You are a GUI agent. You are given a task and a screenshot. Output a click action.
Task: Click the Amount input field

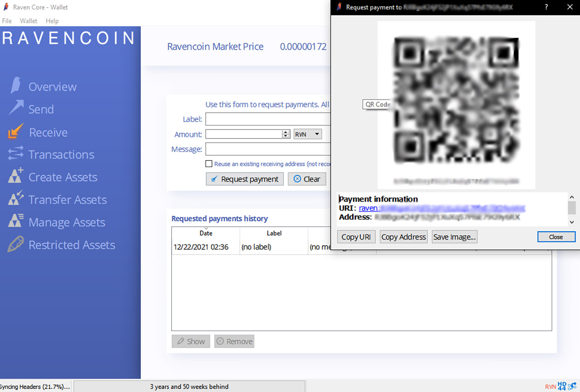coord(244,134)
